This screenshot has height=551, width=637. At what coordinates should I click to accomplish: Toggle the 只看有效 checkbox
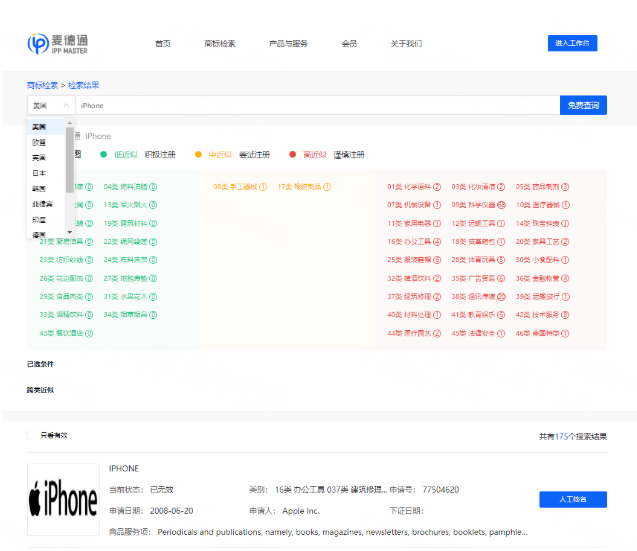pos(31,436)
